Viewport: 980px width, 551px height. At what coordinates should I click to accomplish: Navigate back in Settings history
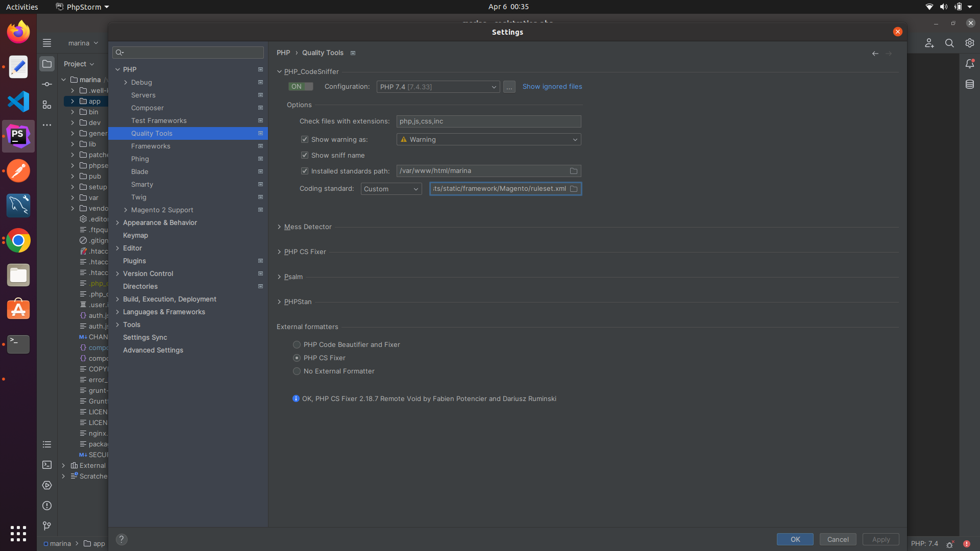pos(875,53)
